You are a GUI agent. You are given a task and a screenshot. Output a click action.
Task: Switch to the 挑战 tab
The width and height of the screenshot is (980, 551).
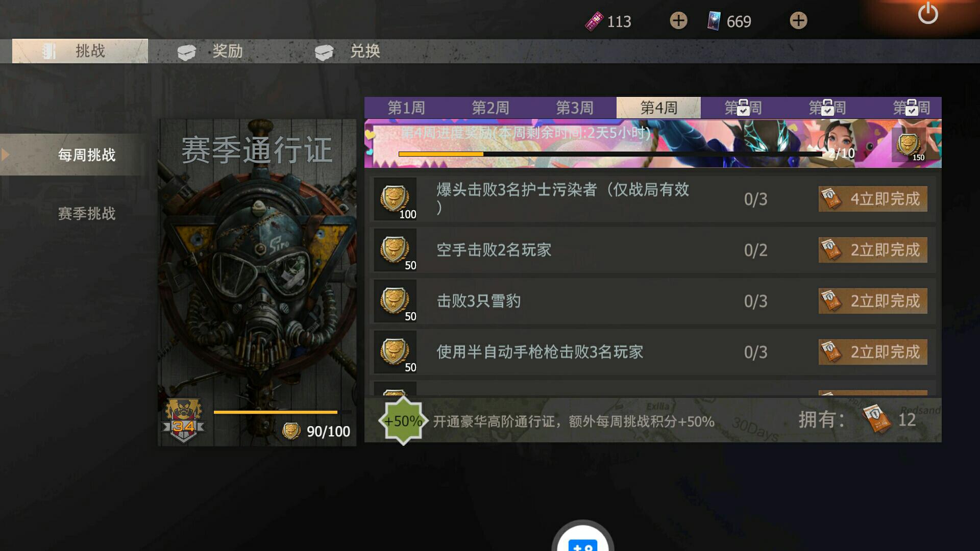pyautogui.click(x=80, y=51)
